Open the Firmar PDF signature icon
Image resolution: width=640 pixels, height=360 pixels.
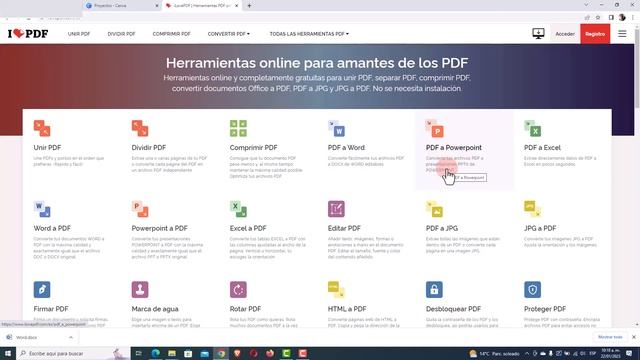42,289
